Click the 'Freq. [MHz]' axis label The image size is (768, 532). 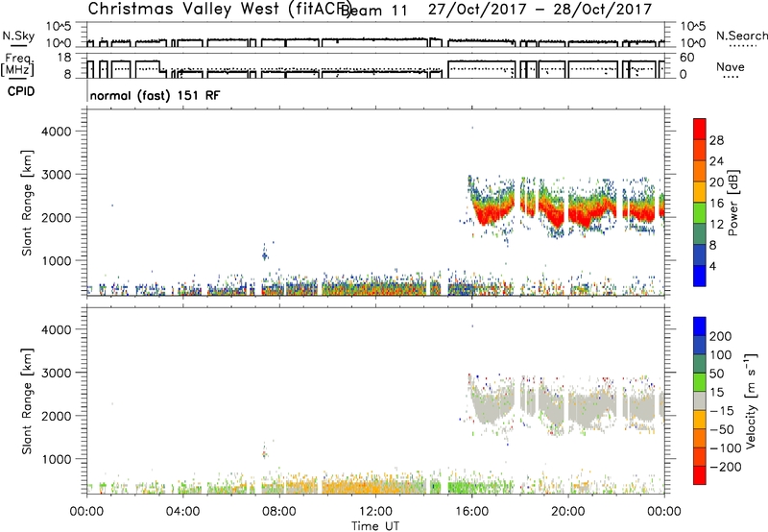[x=18, y=64]
